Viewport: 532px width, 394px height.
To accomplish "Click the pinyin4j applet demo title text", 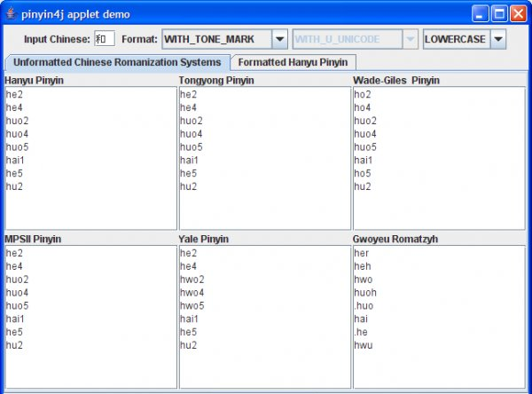I will 75,14.
